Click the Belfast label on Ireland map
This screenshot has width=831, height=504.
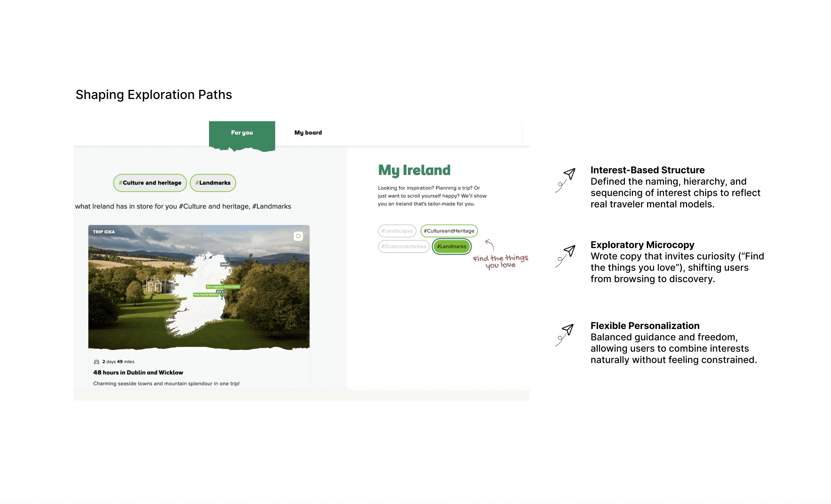click(x=225, y=264)
